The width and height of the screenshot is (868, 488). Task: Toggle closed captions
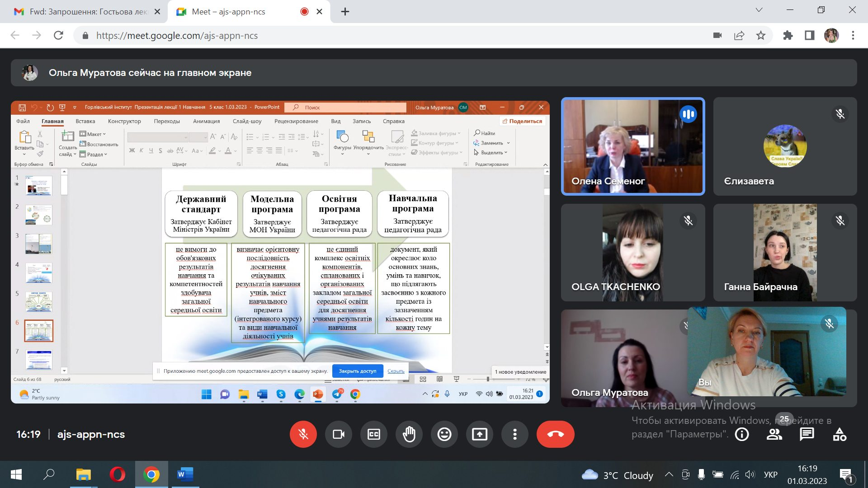[374, 434]
